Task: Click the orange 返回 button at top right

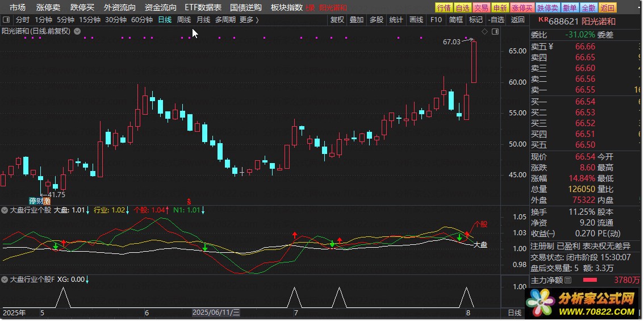Action: coord(608,8)
